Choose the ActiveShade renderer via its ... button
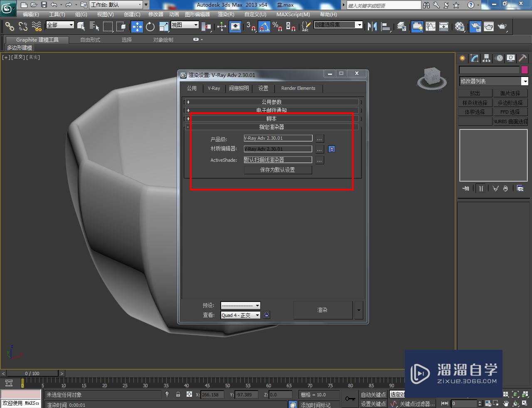 (x=320, y=160)
